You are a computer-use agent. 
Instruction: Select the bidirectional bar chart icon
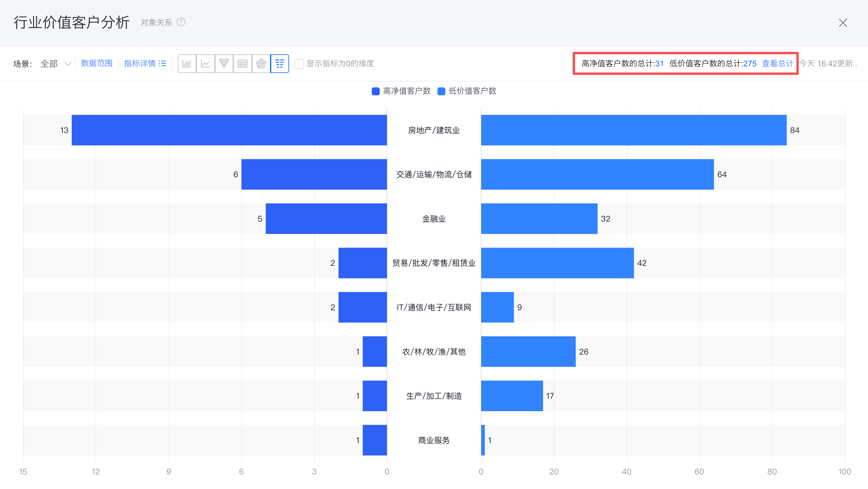click(x=279, y=63)
